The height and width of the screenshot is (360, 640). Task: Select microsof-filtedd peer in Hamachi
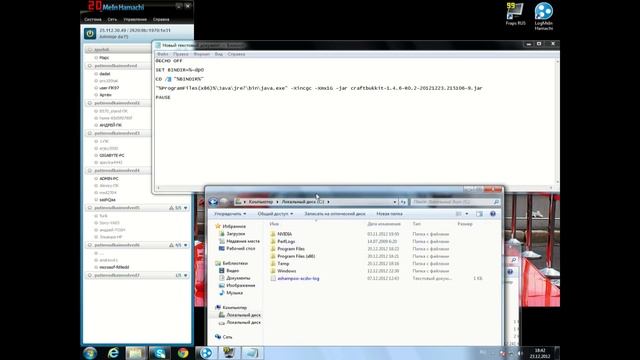point(114,267)
